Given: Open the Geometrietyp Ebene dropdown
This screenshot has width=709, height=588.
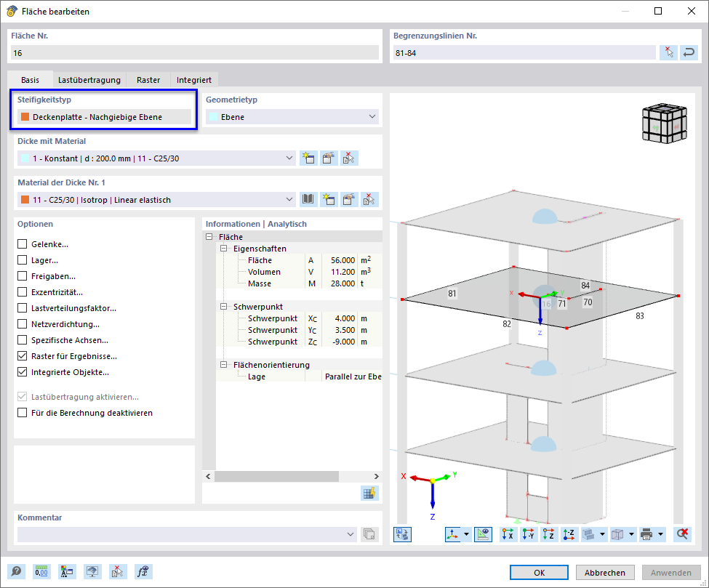Looking at the screenshot, I should point(372,116).
